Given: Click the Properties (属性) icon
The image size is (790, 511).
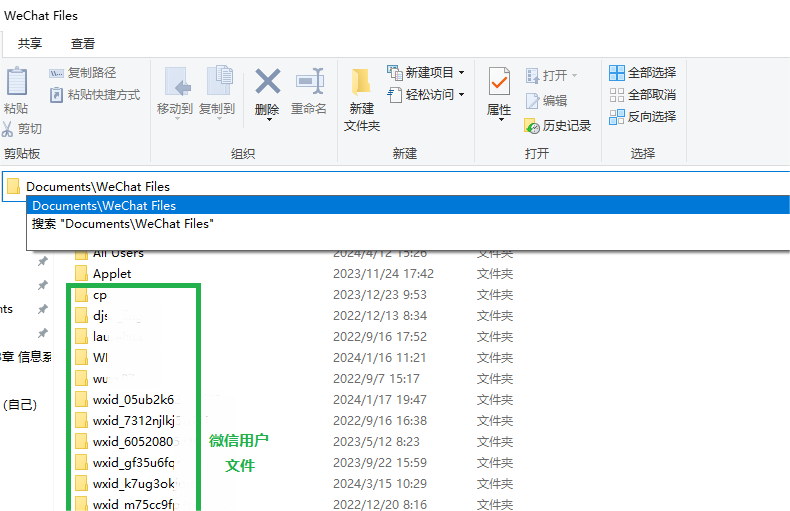Looking at the screenshot, I should (x=499, y=81).
